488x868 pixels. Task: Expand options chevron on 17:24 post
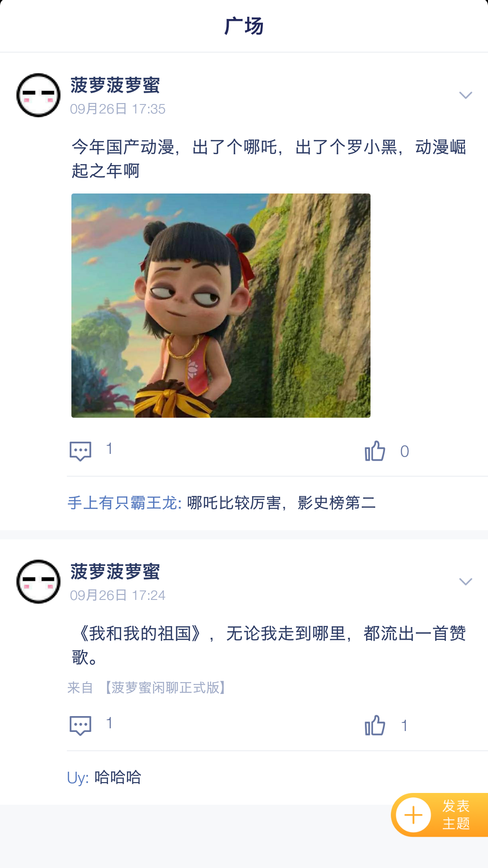tap(465, 581)
